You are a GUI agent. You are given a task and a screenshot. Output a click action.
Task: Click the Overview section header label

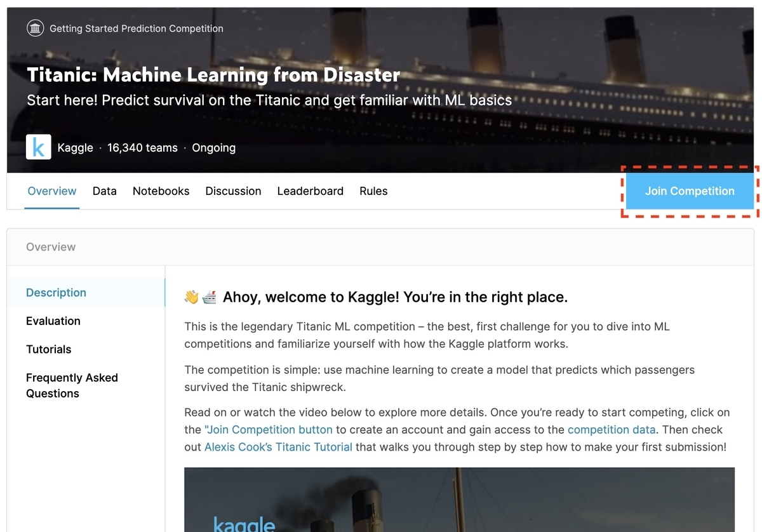(51, 247)
